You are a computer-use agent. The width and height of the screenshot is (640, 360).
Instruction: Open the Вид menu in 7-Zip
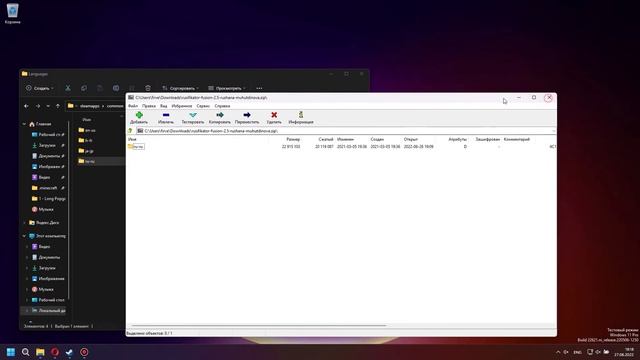coord(163,106)
